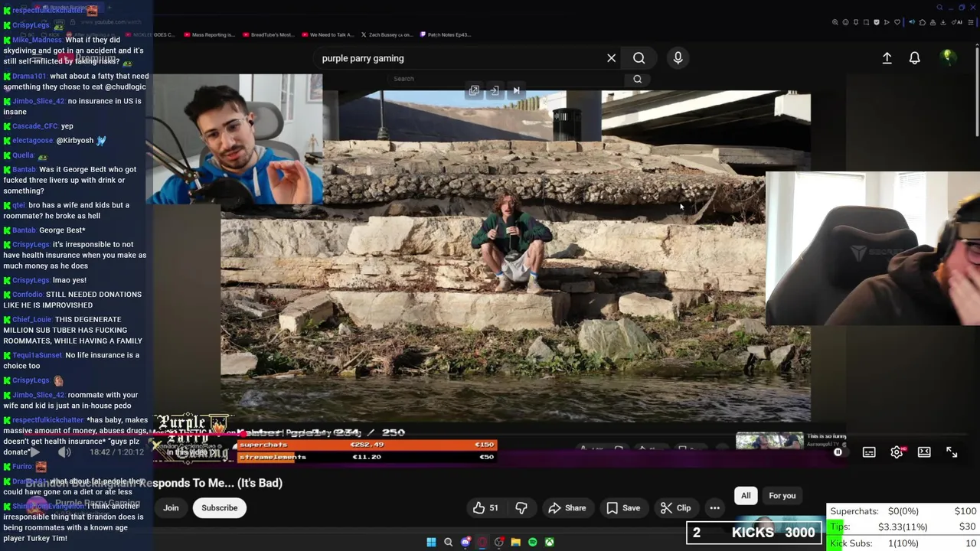Open the 'Mass Reporting is...' browser tab
980x551 pixels.
click(x=209, y=34)
